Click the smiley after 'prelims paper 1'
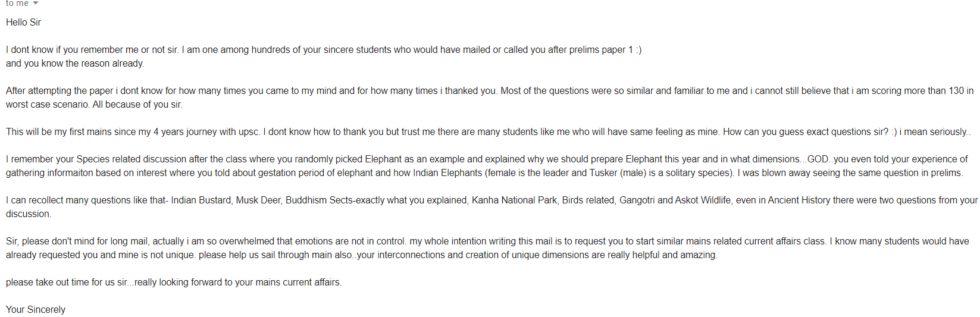The width and height of the screenshot is (980, 317). pyautogui.click(x=638, y=50)
